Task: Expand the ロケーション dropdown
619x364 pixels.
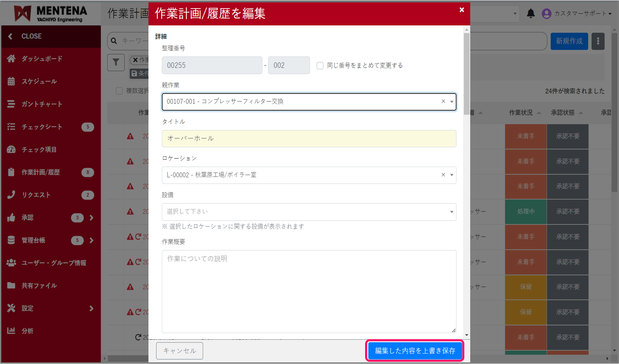Action: 452,175
